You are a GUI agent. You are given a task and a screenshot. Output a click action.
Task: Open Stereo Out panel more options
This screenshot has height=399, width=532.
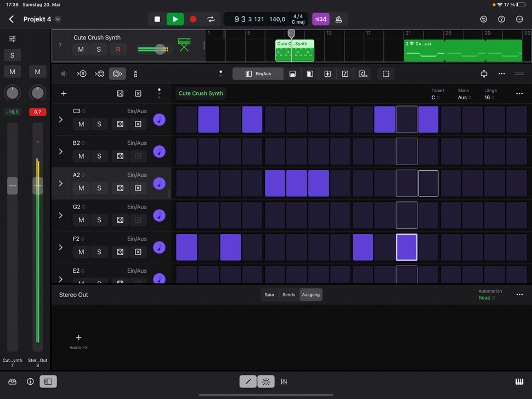click(519, 294)
